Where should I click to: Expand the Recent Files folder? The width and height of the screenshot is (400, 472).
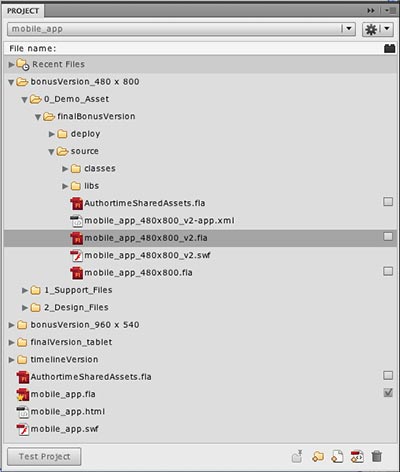click(11, 64)
